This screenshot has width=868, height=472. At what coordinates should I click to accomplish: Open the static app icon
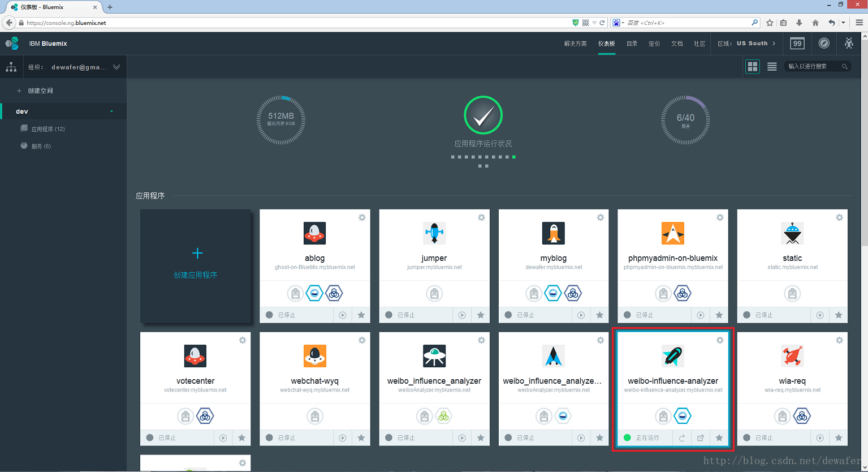tap(792, 233)
